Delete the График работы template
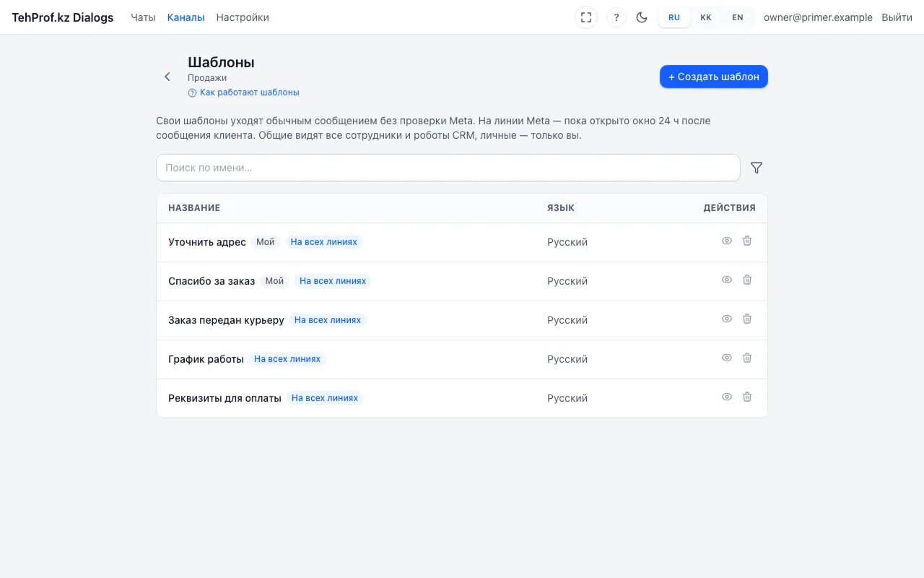This screenshot has width=924, height=578. pos(747,358)
